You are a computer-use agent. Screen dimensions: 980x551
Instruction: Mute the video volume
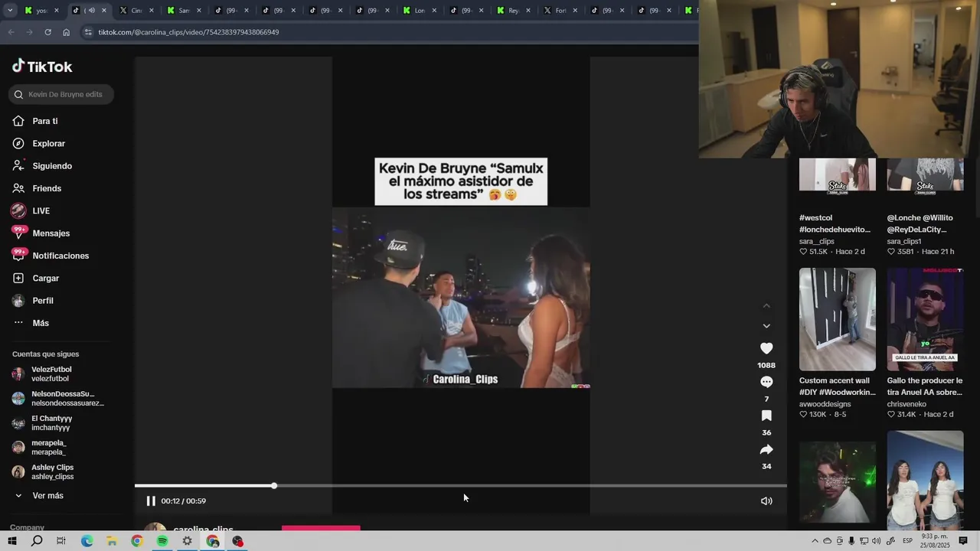pos(766,500)
